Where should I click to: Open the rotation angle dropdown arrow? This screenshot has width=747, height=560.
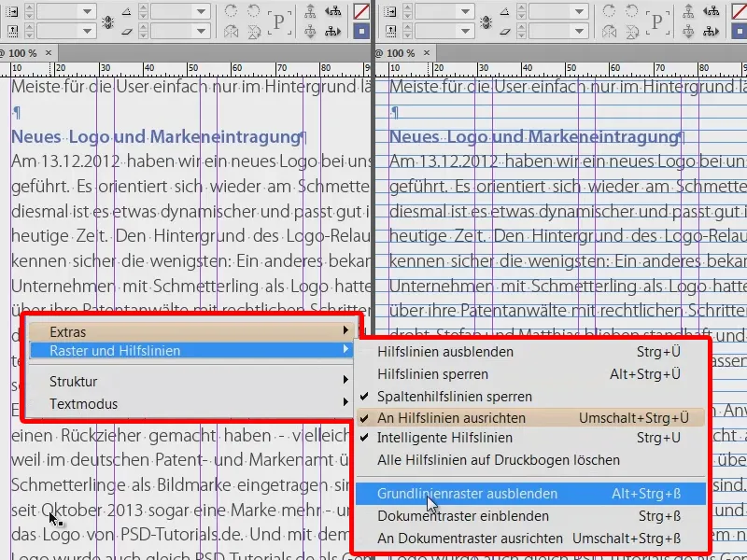click(x=201, y=11)
